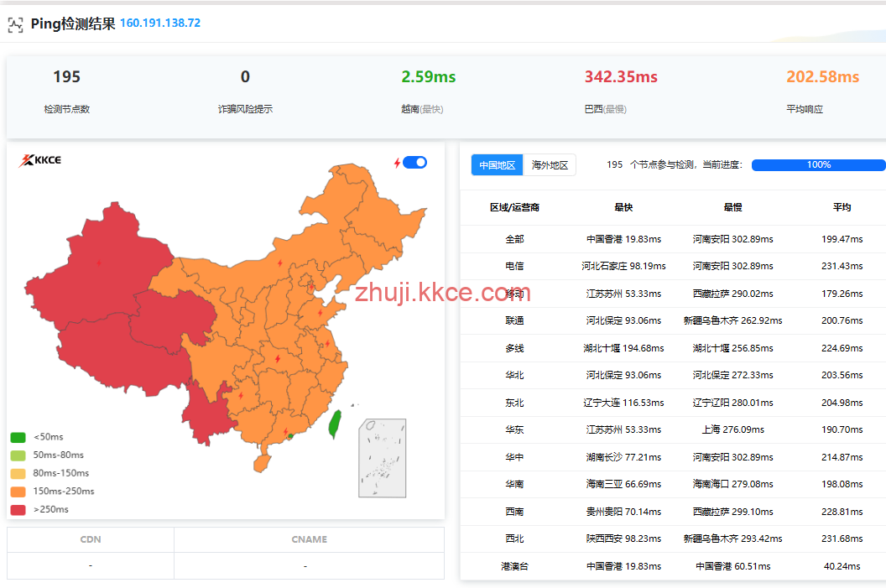The height and width of the screenshot is (588, 886).
Task: Open the South China Sea inset map
Action: pyautogui.click(x=382, y=458)
